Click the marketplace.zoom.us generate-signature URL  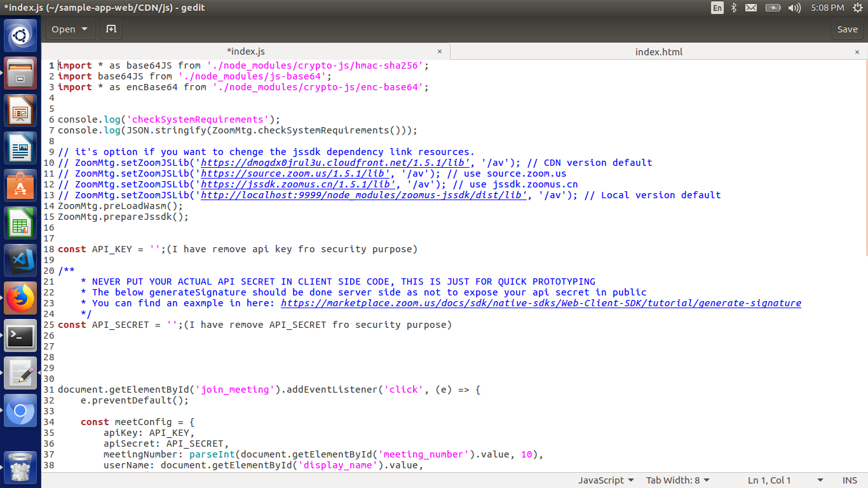click(x=541, y=303)
